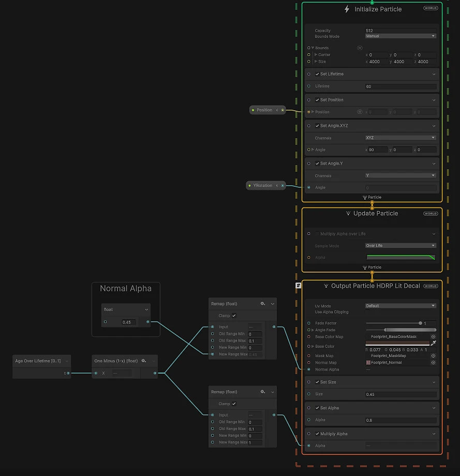Open the Y Channels dropdown
The width and height of the screenshot is (460, 476).
[400, 175]
